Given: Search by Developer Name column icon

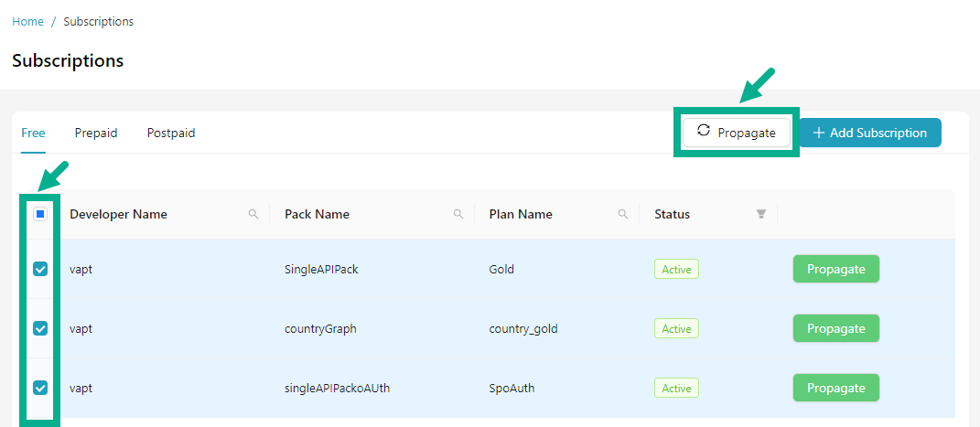Looking at the screenshot, I should click(x=253, y=214).
